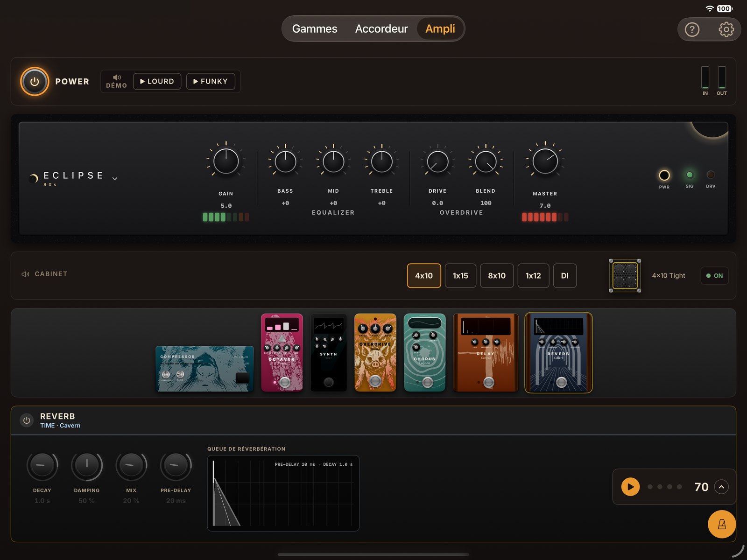Click the TREBLE knob

(382, 162)
